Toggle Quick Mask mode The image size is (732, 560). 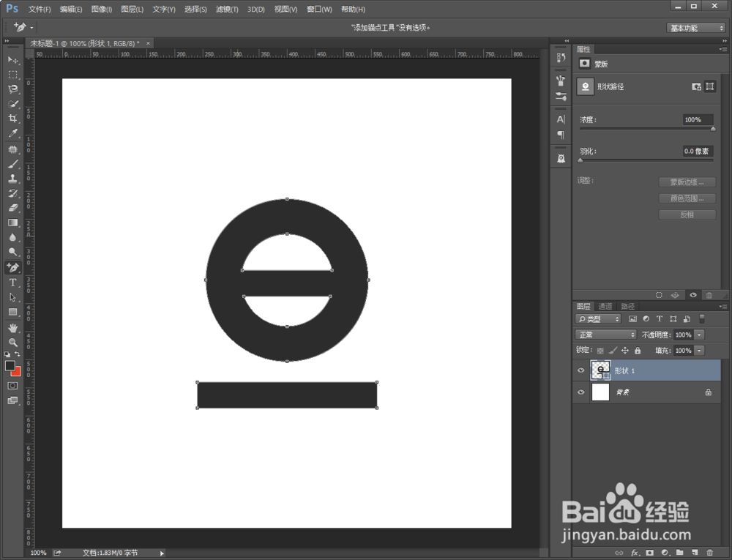pyautogui.click(x=12, y=386)
